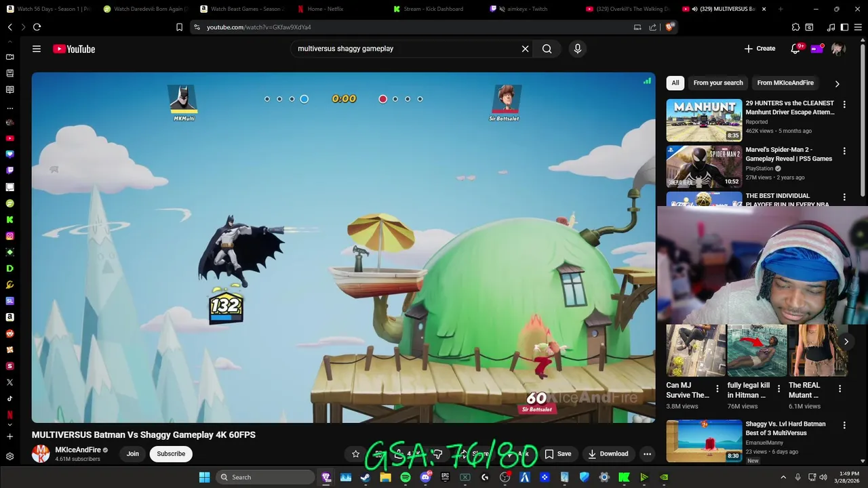Image resolution: width=868 pixels, height=488 pixels.
Task: Open options for 29 HUNTERS video
Action: pos(844,104)
